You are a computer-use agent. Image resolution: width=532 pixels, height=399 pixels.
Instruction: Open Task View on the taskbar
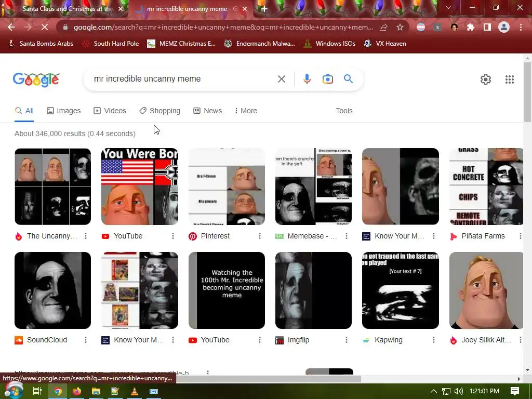coord(37,391)
